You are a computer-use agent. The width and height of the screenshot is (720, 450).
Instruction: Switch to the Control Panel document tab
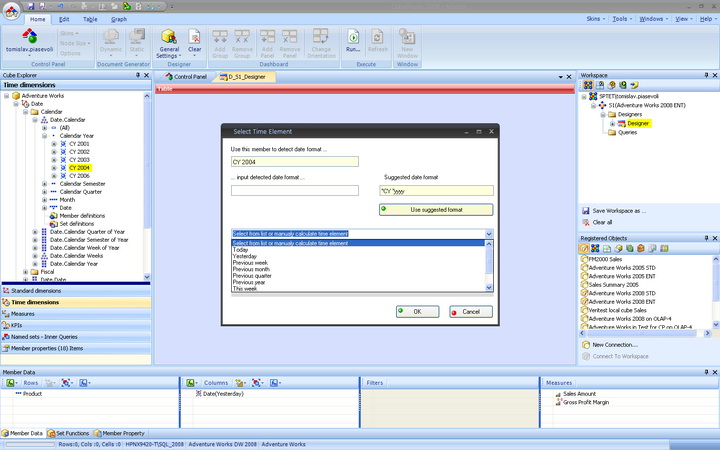pos(186,77)
